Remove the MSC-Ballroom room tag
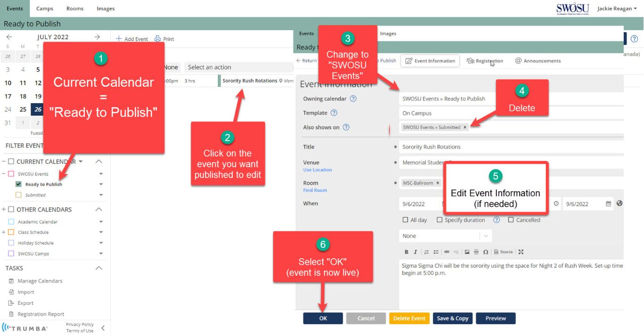This screenshot has height=335, width=644. tap(438, 183)
